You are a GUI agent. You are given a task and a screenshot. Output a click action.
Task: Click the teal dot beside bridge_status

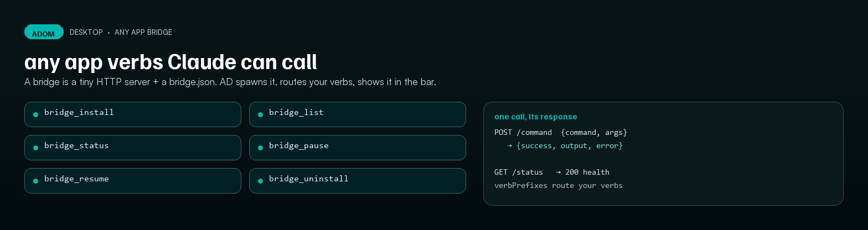pyautogui.click(x=36, y=148)
